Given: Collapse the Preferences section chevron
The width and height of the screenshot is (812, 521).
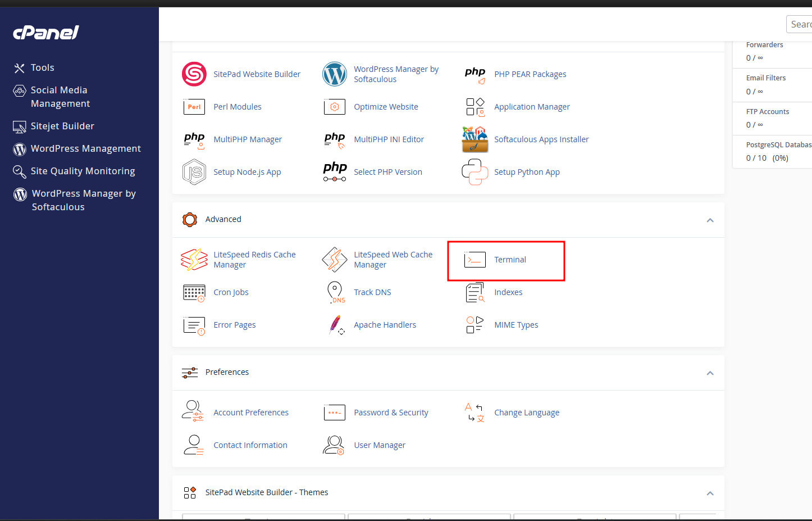Looking at the screenshot, I should [710, 373].
